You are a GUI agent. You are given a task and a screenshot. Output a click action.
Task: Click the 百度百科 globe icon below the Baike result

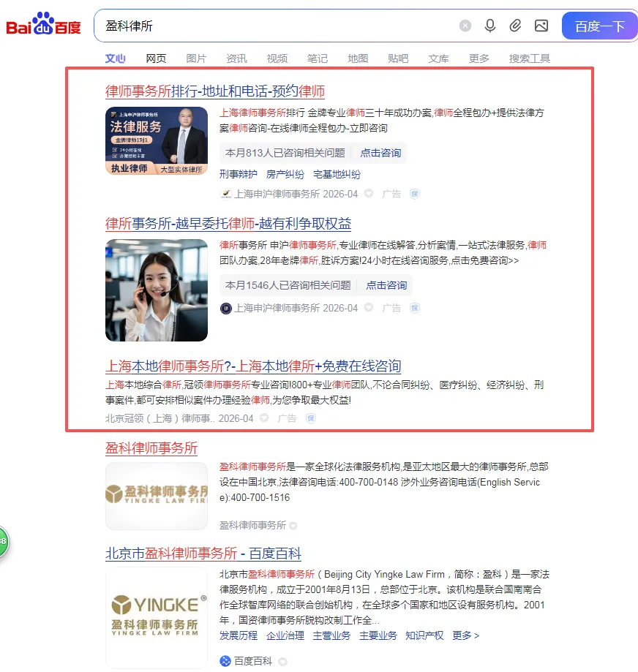coord(225,661)
